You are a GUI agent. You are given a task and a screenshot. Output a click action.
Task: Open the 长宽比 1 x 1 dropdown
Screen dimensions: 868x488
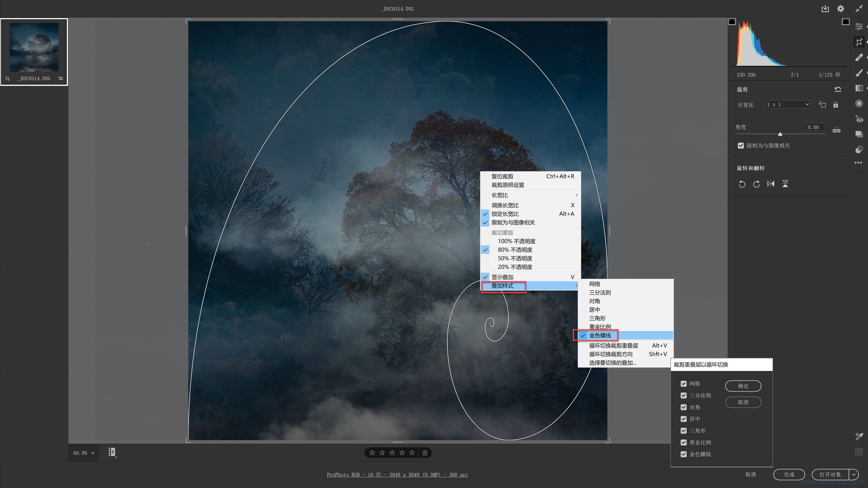(x=788, y=104)
